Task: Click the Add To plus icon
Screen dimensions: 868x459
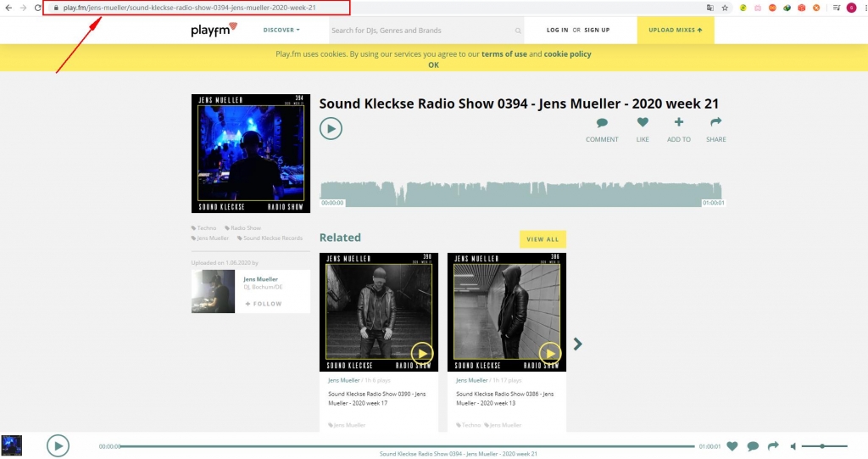Action: point(678,123)
